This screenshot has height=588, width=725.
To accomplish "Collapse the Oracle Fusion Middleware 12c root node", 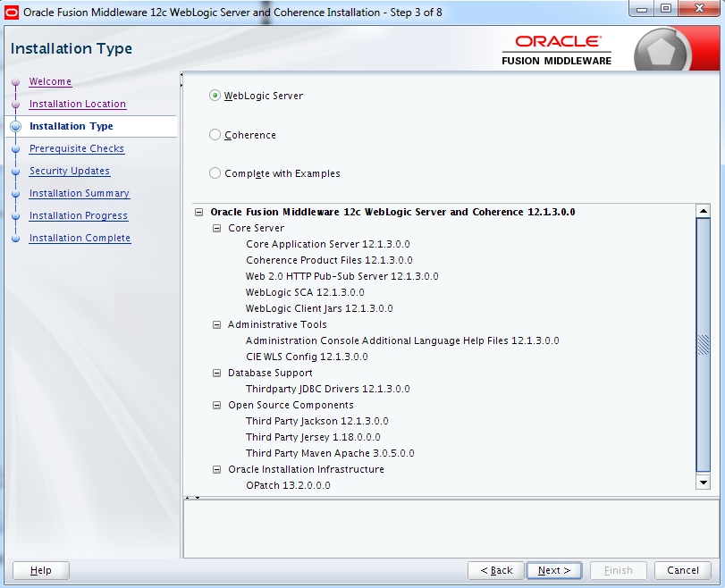I will pyautogui.click(x=198, y=213).
